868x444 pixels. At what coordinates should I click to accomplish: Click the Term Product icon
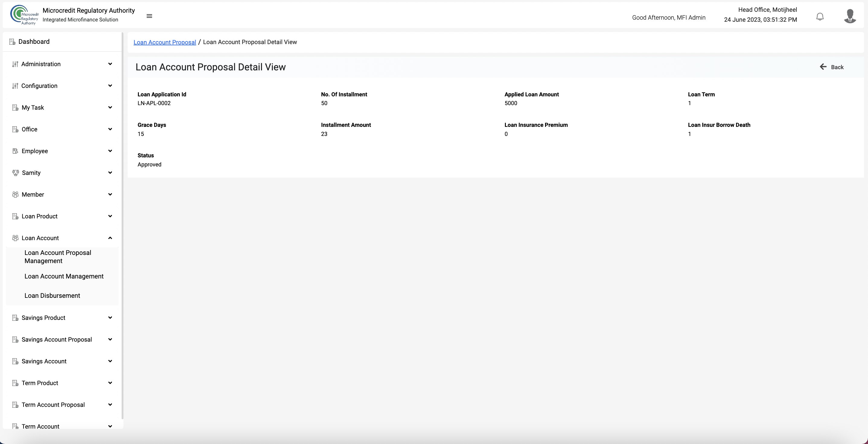click(x=15, y=383)
